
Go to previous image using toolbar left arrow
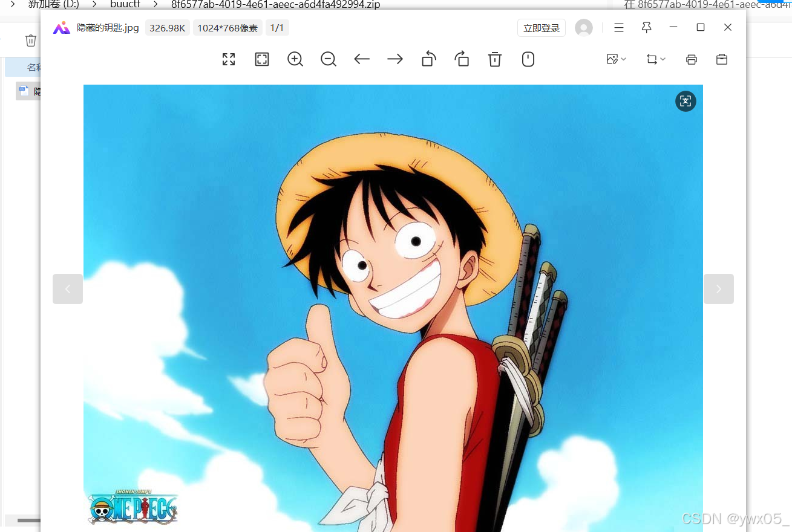click(362, 59)
